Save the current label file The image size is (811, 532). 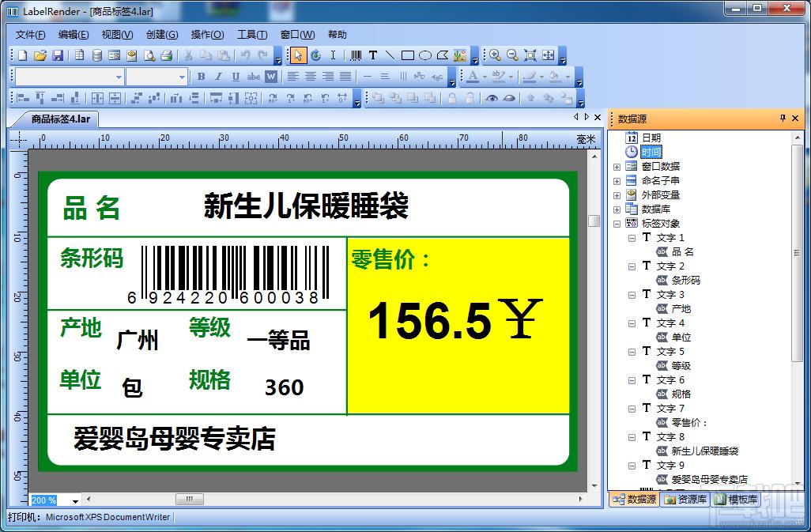(x=58, y=55)
